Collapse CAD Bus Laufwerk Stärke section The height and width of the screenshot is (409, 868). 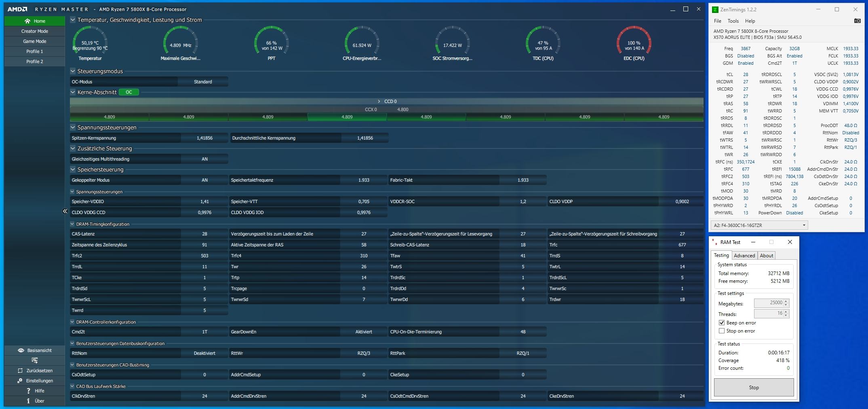[x=72, y=386]
